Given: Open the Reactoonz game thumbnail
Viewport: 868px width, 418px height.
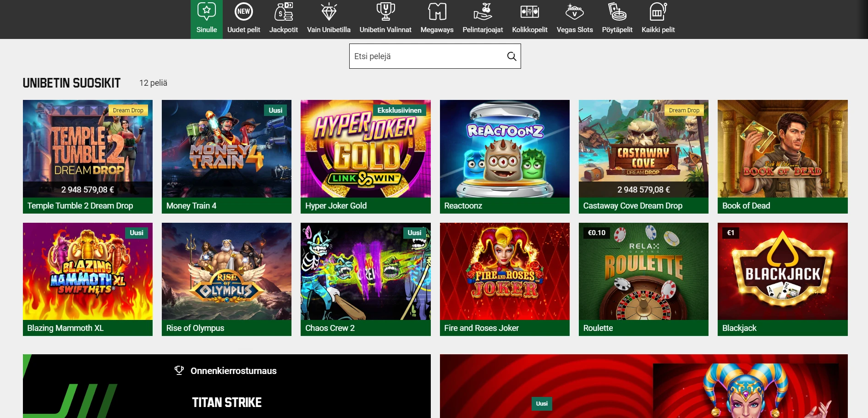Looking at the screenshot, I should (x=505, y=149).
